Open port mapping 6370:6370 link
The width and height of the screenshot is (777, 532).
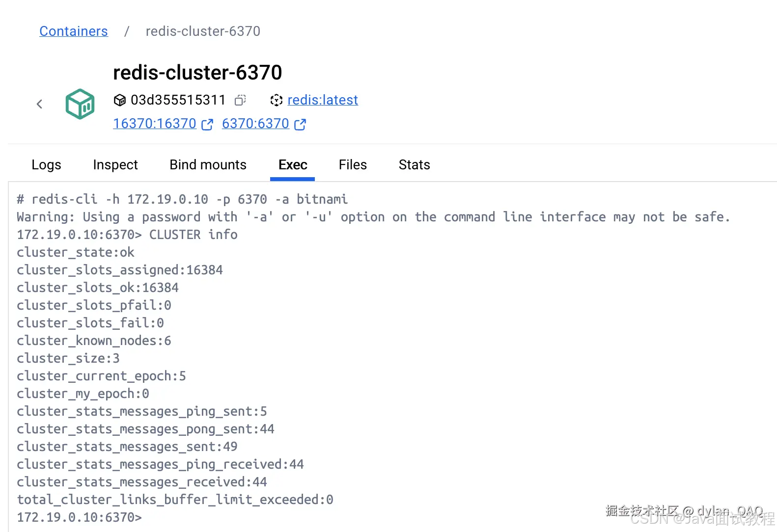coord(255,124)
